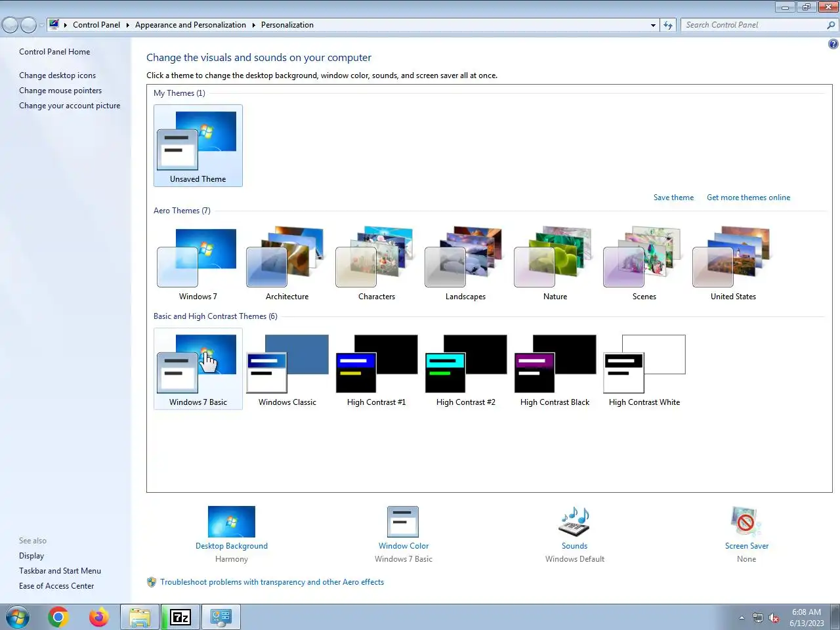Apply the Architecture theme
Viewport: 840px width, 630px height.
287,264
